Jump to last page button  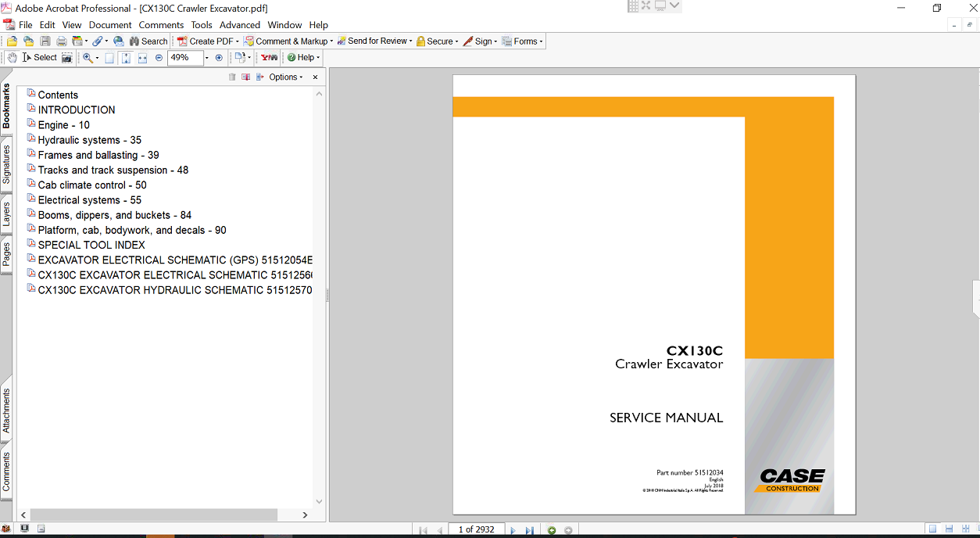529,530
